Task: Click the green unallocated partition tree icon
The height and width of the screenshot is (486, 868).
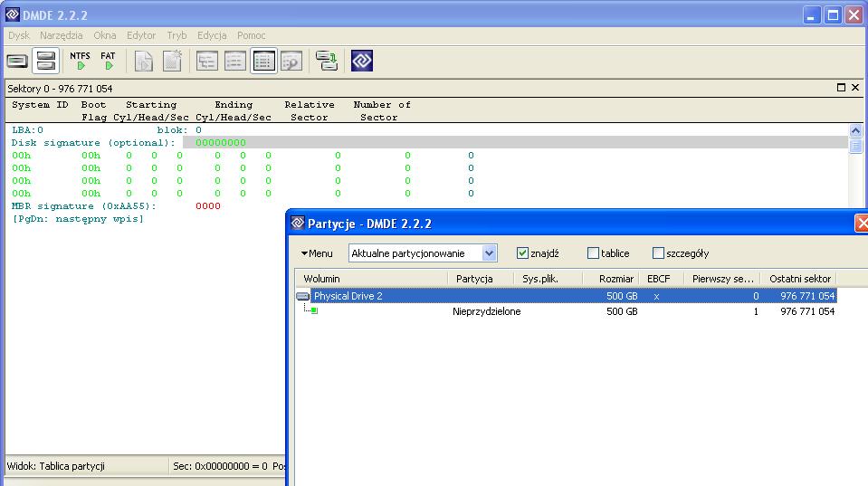Action: [x=314, y=311]
